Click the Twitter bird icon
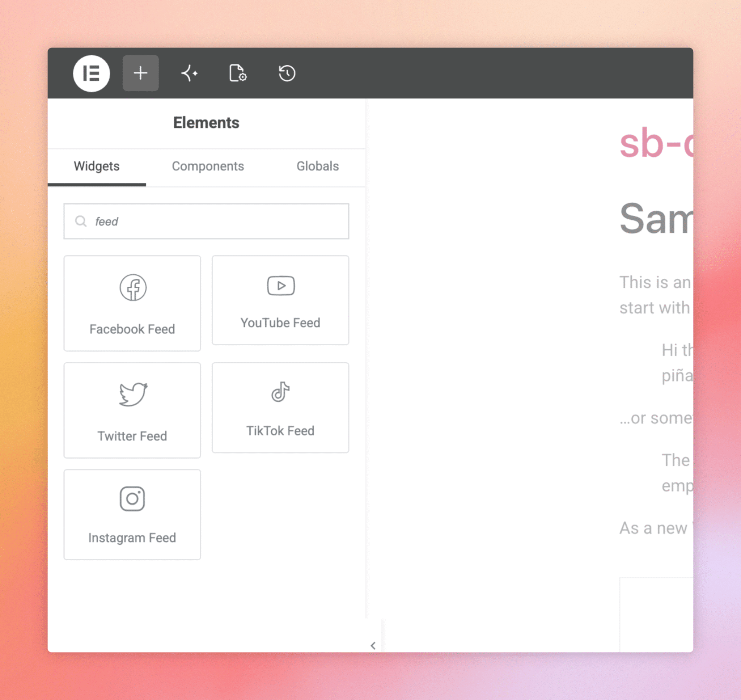Screen dimensions: 741x700 (x=133, y=394)
